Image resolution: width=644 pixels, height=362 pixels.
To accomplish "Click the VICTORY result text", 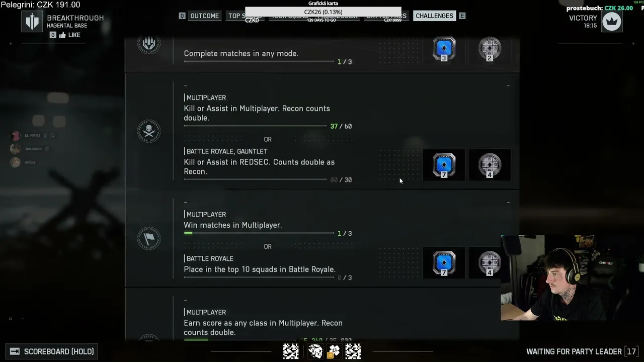I will pos(583,18).
